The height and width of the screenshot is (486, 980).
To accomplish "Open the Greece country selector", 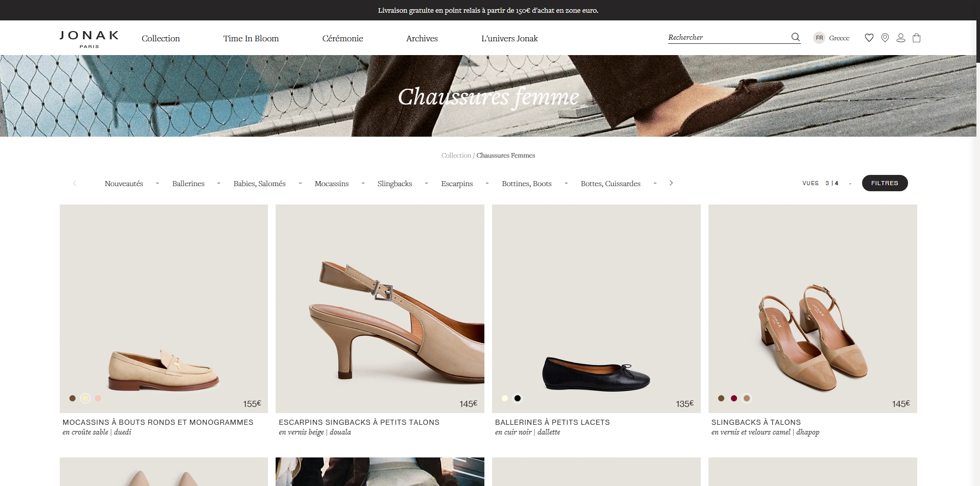I will click(839, 38).
